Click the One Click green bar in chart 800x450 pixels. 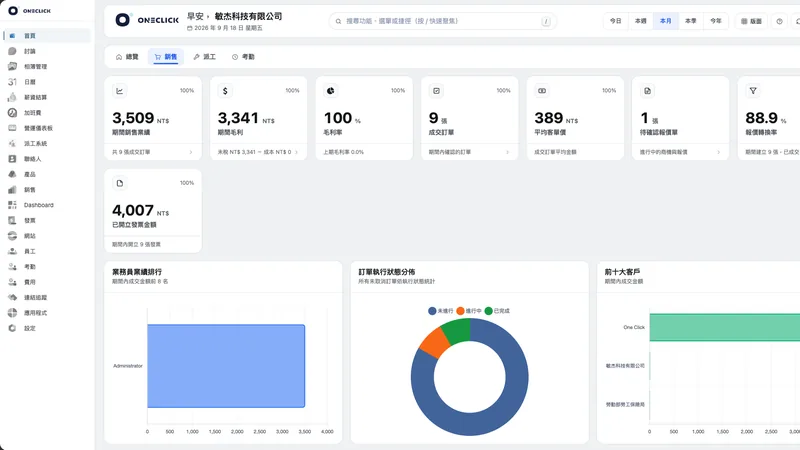coord(724,327)
